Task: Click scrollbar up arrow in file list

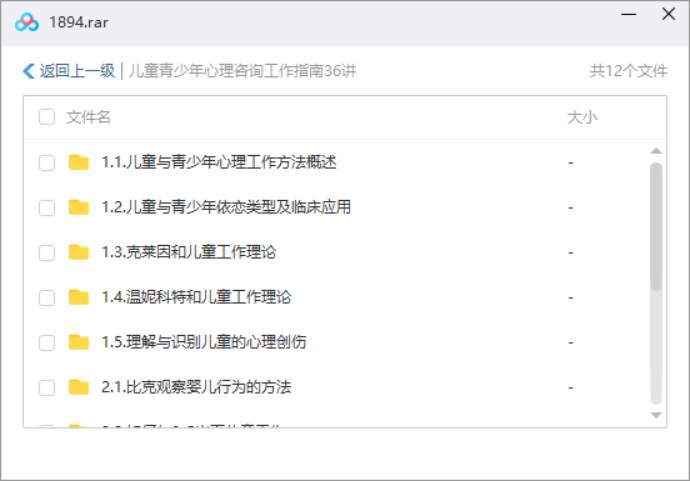Action: click(x=656, y=151)
